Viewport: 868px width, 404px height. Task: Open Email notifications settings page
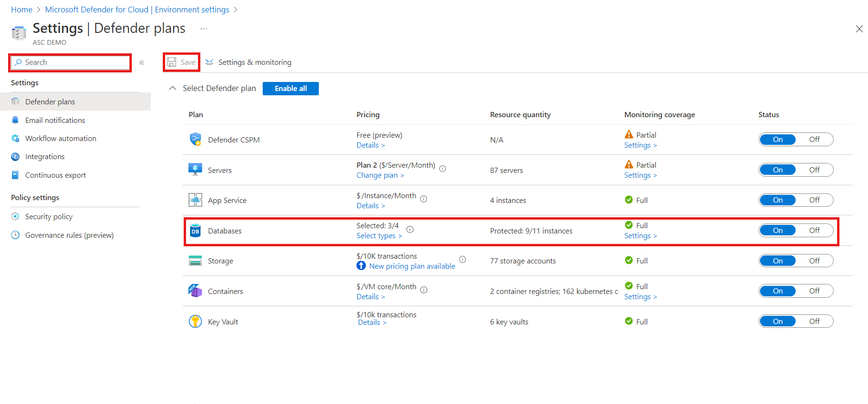[55, 120]
